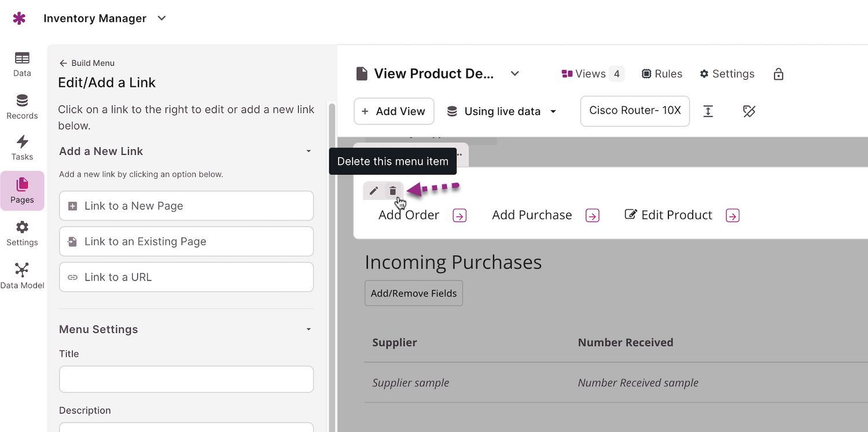Viewport: 868px width, 432px height.
Task: Click the arrow icon beside Add Order
Action: tap(459, 216)
